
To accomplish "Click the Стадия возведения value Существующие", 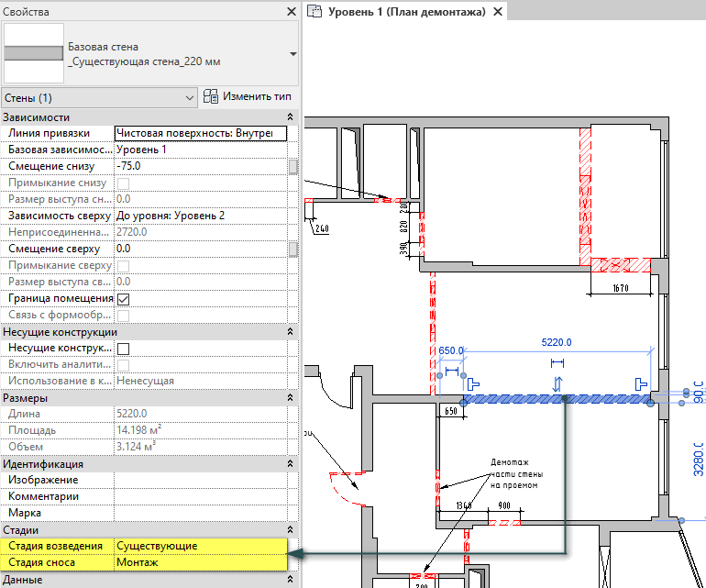I will pyautogui.click(x=201, y=546).
